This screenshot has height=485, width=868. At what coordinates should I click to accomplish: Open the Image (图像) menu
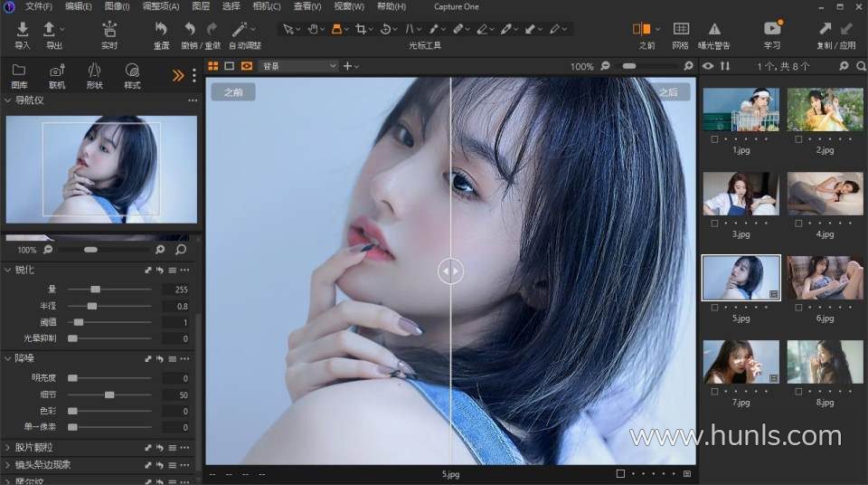[117, 6]
